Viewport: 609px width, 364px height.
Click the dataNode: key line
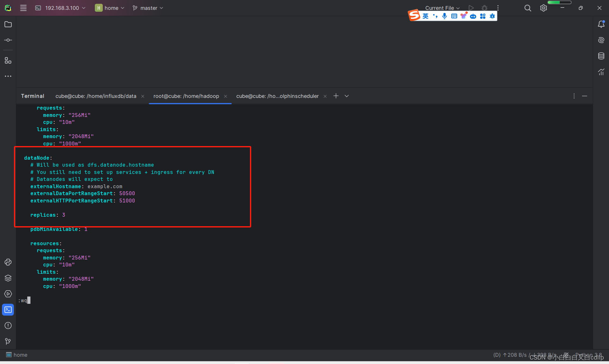pyautogui.click(x=38, y=158)
